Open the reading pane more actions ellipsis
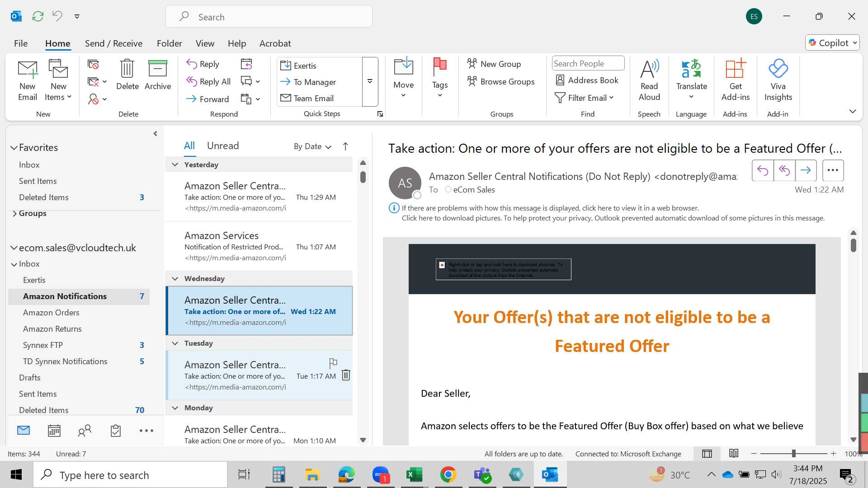Image resolution: width=868 pixels, height=488 pixels. tap(833, 170)
